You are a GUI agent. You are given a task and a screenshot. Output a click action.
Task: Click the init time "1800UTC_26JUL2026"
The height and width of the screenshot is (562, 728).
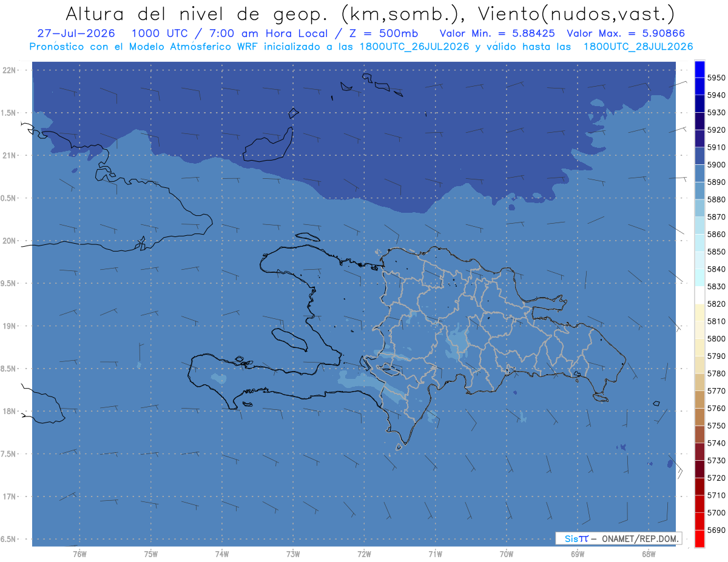tap(414, 47)
